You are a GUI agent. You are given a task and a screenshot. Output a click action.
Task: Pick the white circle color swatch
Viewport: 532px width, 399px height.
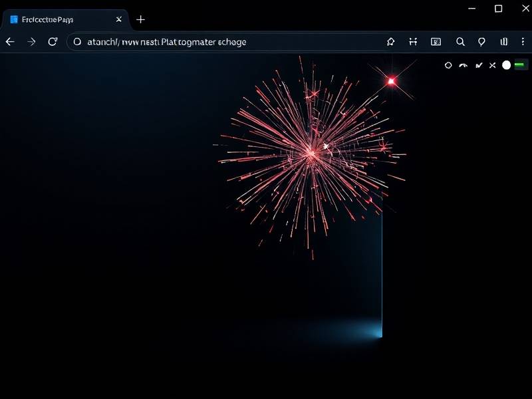click(506, 65)
